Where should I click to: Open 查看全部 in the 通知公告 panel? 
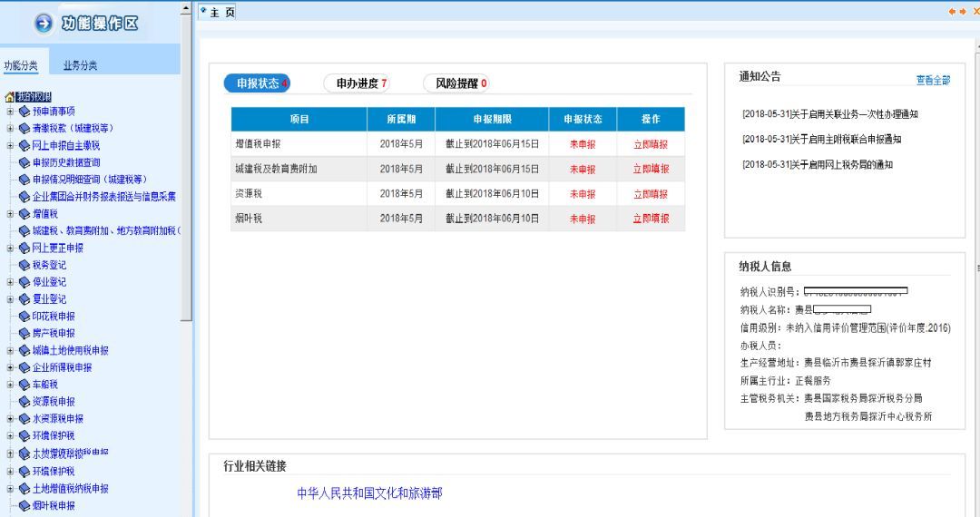tap(933, 80)
